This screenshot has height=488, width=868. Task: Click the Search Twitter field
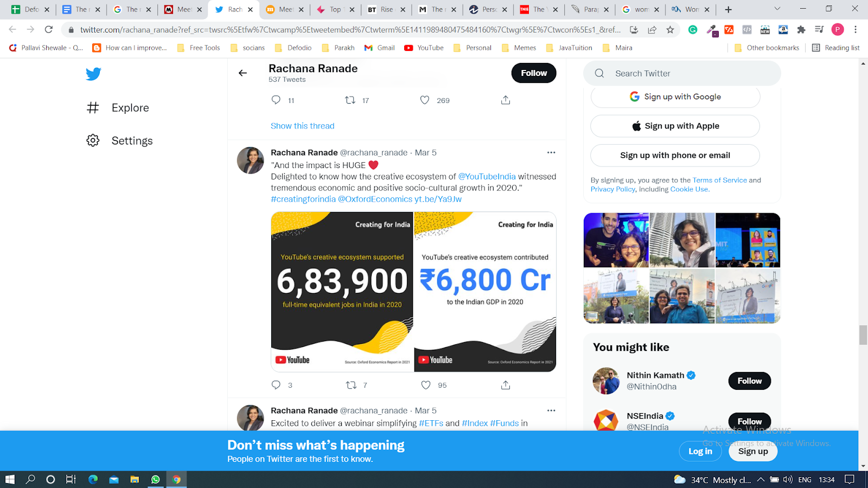pyautogui.click(x=682, y=73)
